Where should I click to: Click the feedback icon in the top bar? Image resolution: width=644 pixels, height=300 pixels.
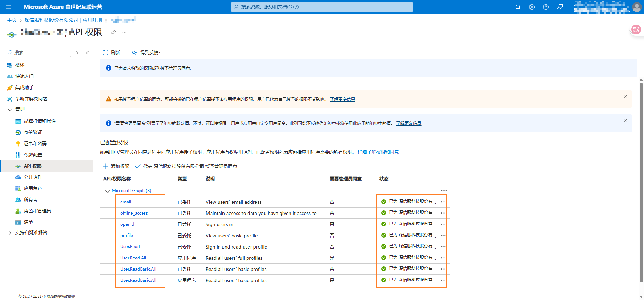tap(560, 7)
